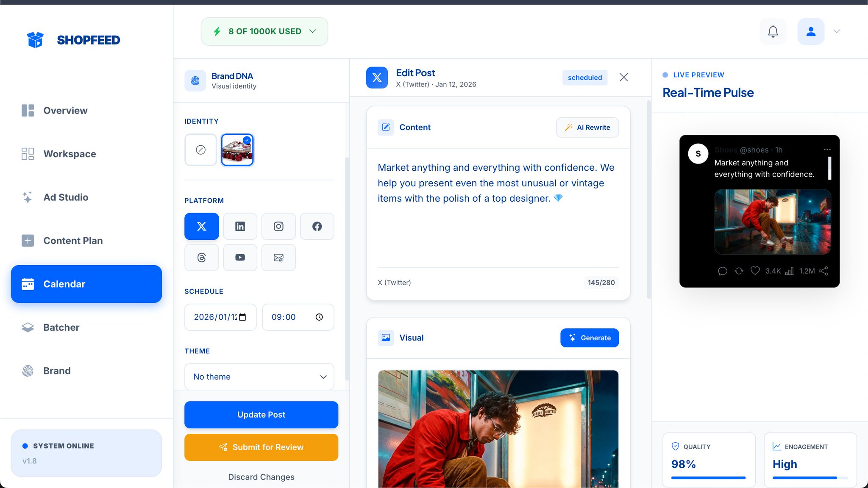Select Facebook as the posting platform

[317, 226]
